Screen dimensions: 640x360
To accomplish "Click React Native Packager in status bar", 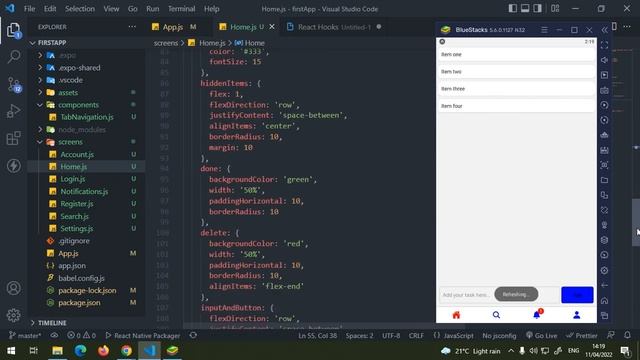I will pyautogui.click(x=142, y=336).
